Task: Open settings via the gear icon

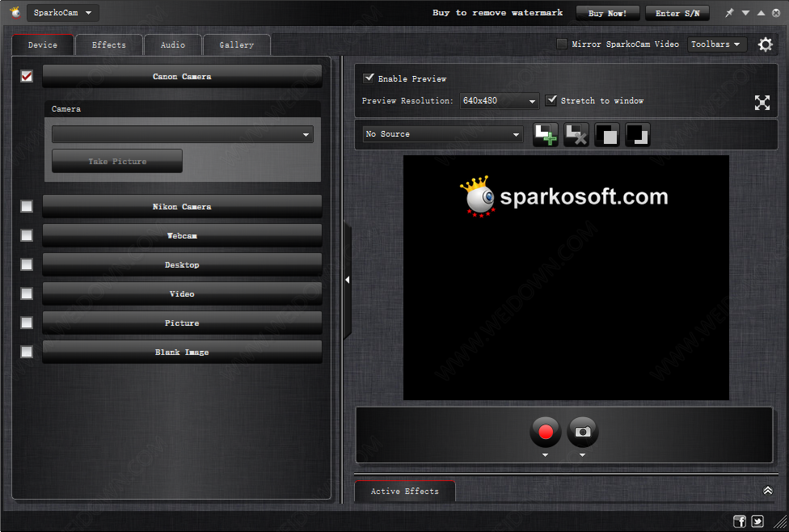Action: [766, 44]
